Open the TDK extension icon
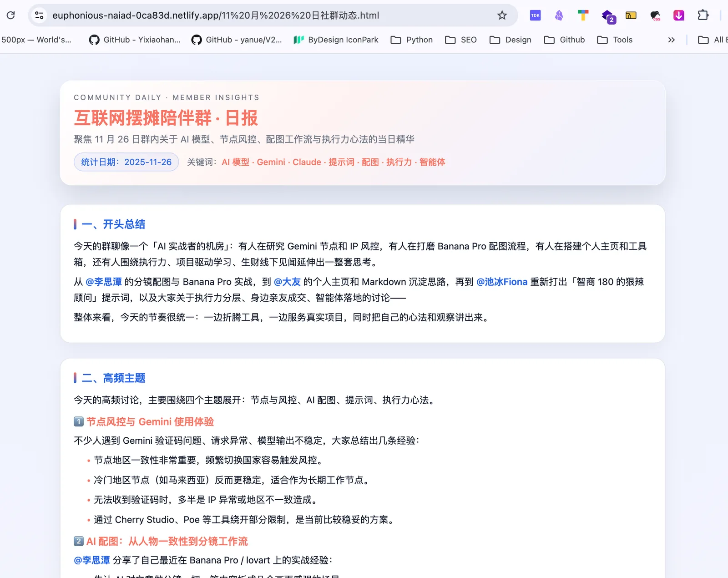728x578 pixels. pos(535,15)
